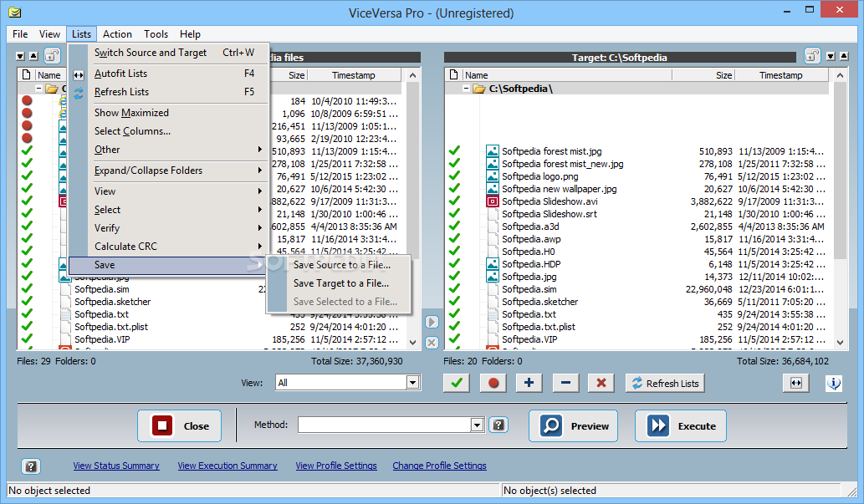
Task: Open the File menu
Action: click(20, 34)
